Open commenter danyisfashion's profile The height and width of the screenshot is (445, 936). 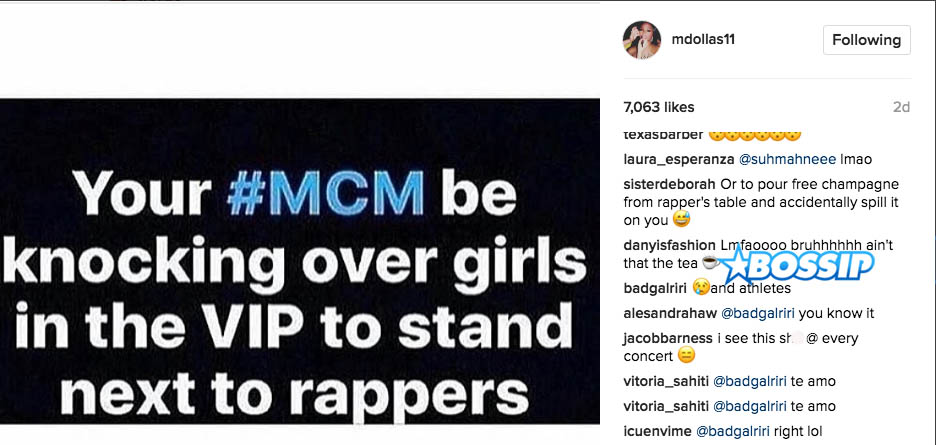click(669, 245)
